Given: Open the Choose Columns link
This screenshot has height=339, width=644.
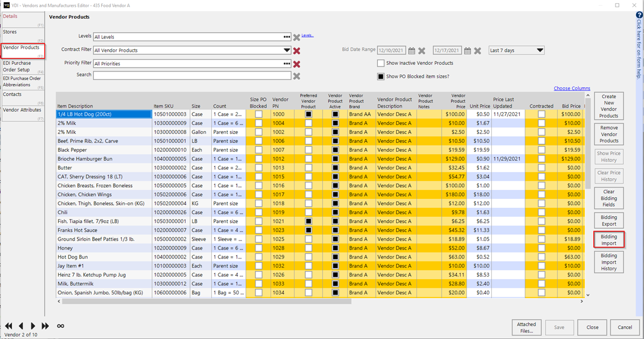Looking at the screenshot, I should 571,88.
